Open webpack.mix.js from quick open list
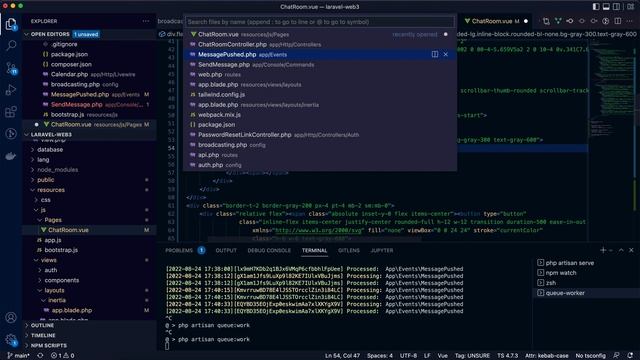This screenshot has height=360, width=640. pos(320,115)
